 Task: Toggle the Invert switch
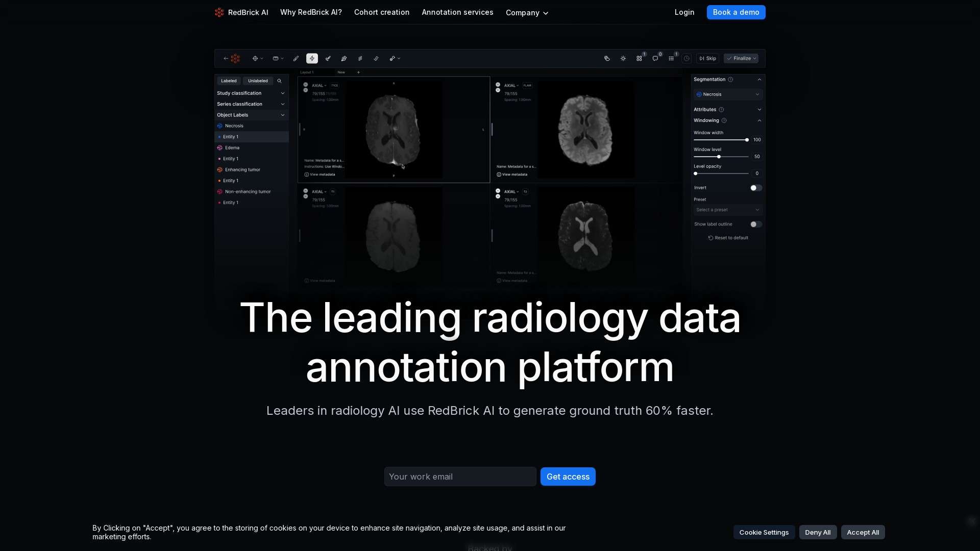(756, 188)
